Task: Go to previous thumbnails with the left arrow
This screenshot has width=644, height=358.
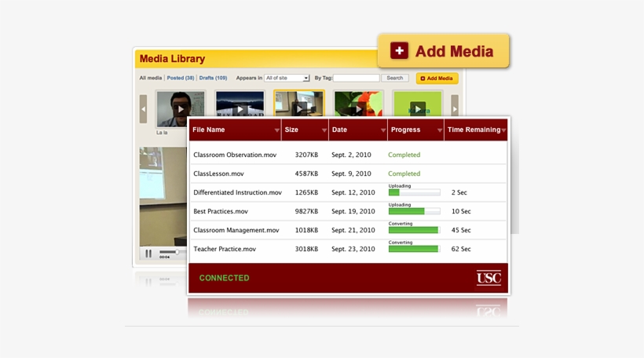Action: tap(143, 109)
